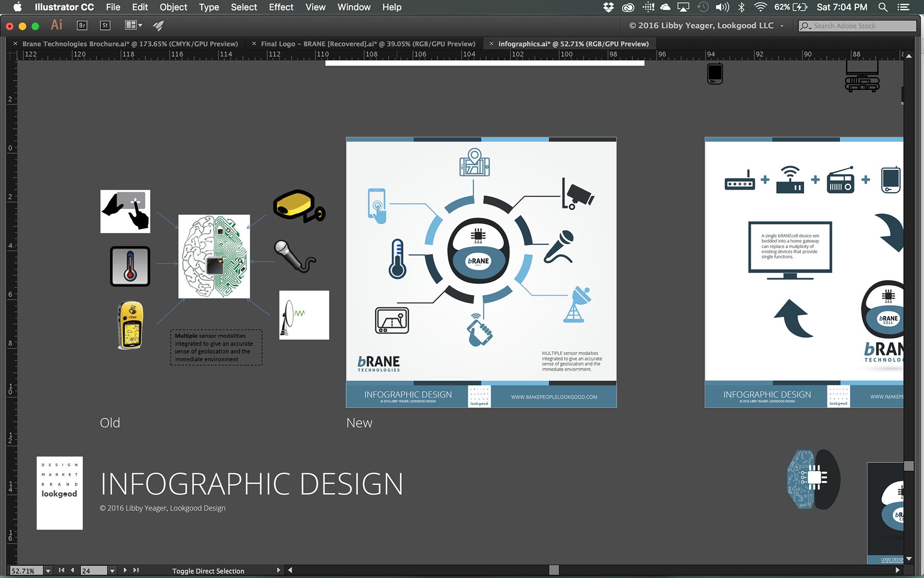Go to first artboard button
The image size is (924, 578).
[62, 570]
